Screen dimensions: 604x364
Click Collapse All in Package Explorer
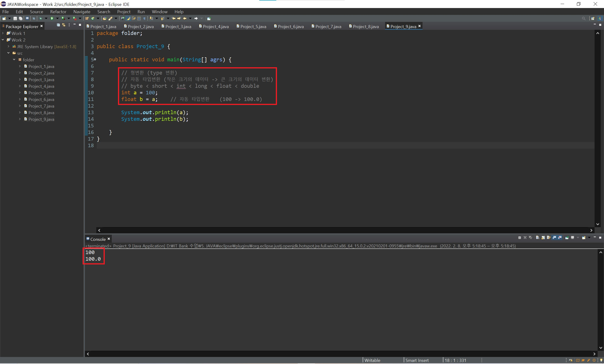tap(58, 25)
